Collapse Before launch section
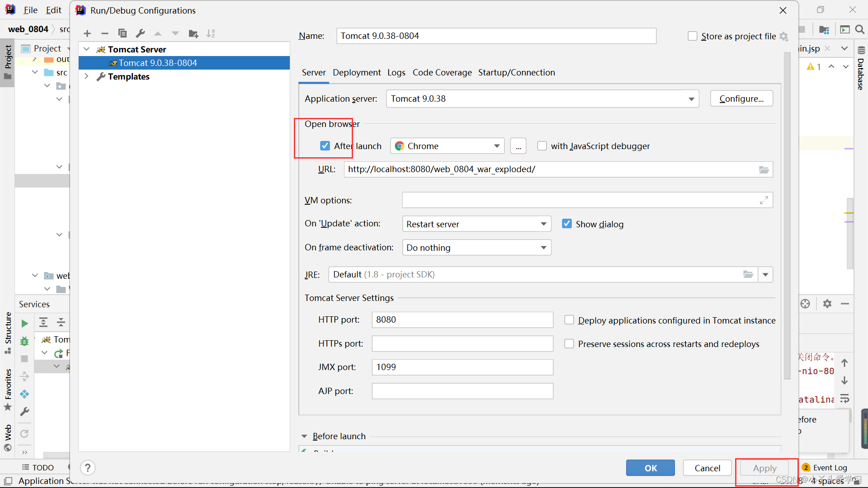The image size is (868, 488). [x=304, y=436]
